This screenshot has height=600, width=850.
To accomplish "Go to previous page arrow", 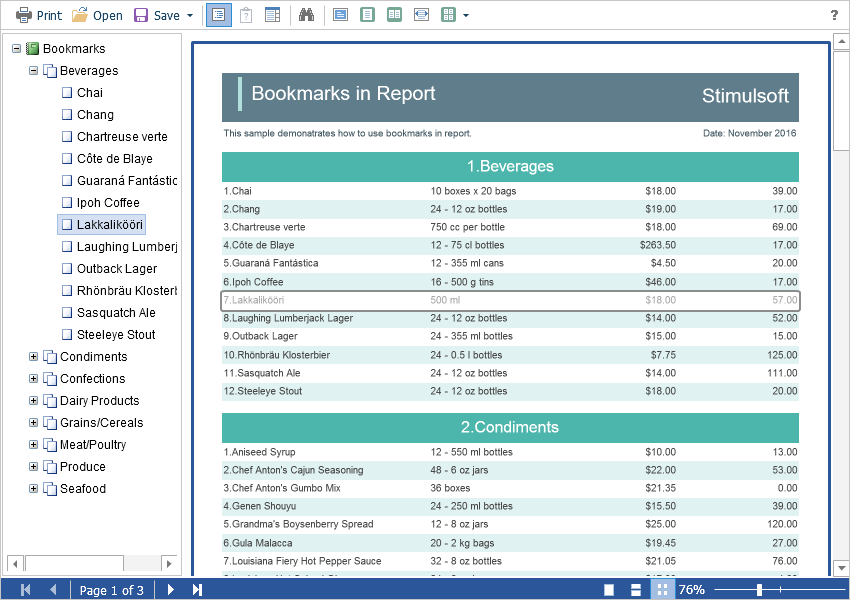I will [53, 590].
